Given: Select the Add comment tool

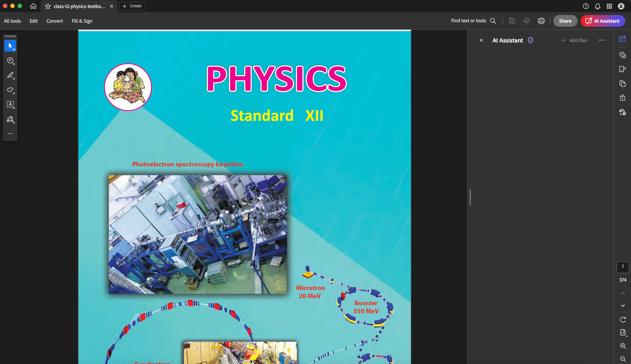Looking at the screenshot, I should [10, 60].
